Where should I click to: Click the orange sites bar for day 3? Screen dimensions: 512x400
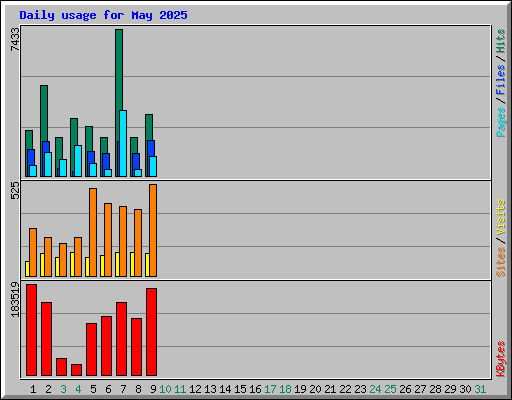[x=63, y=260]
